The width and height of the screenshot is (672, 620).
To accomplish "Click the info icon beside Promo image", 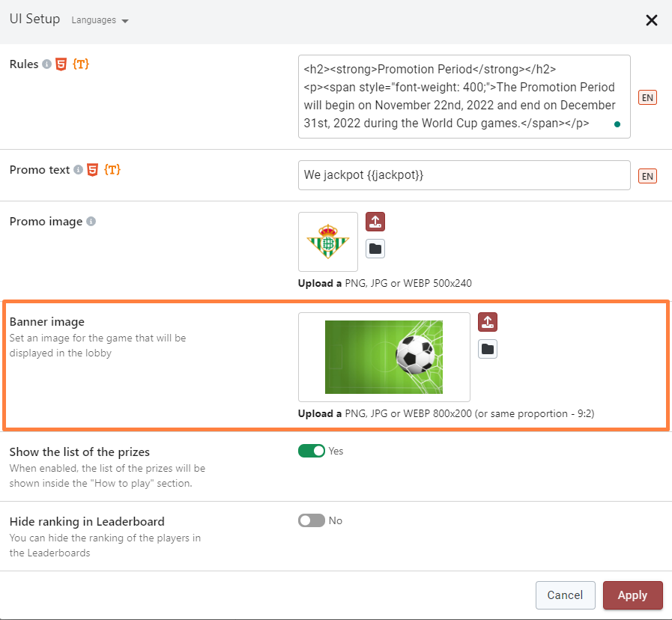I will [91, 222].
